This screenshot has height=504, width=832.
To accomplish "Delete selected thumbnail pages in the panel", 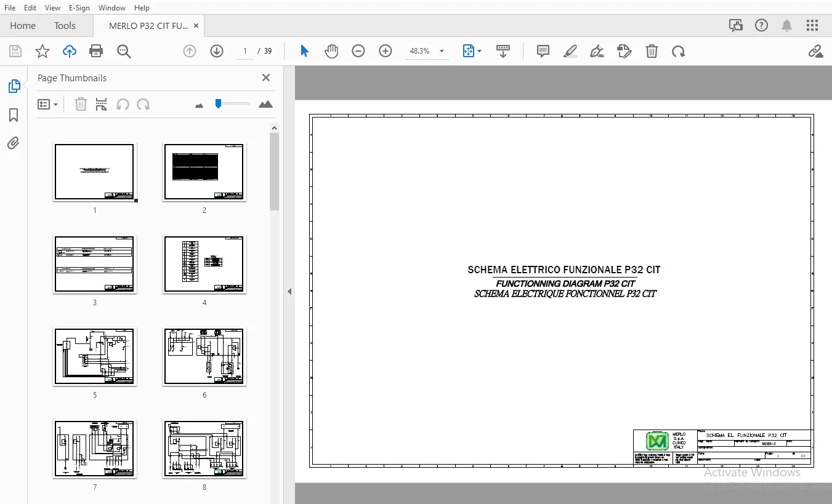I will point(81,105).
